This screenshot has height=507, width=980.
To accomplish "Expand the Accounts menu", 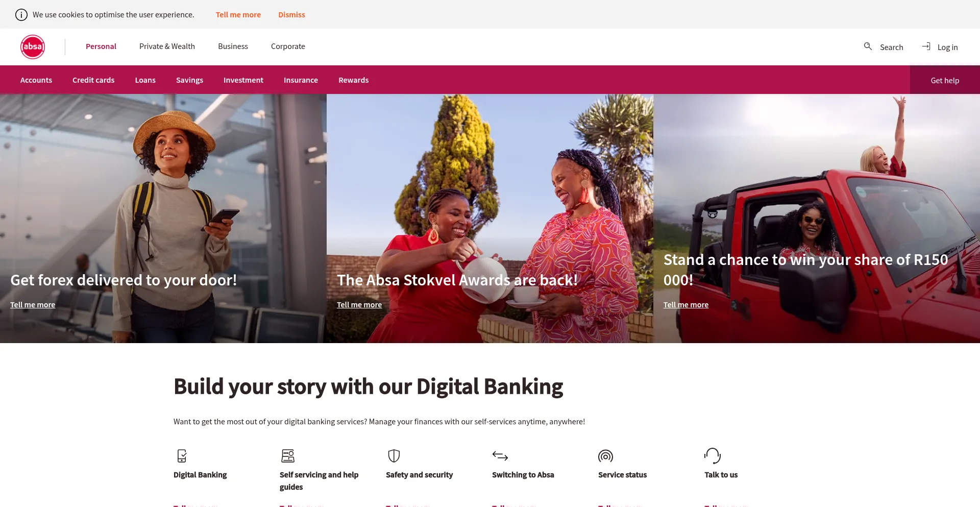I will pyautogui.click(x=36, y=80).
